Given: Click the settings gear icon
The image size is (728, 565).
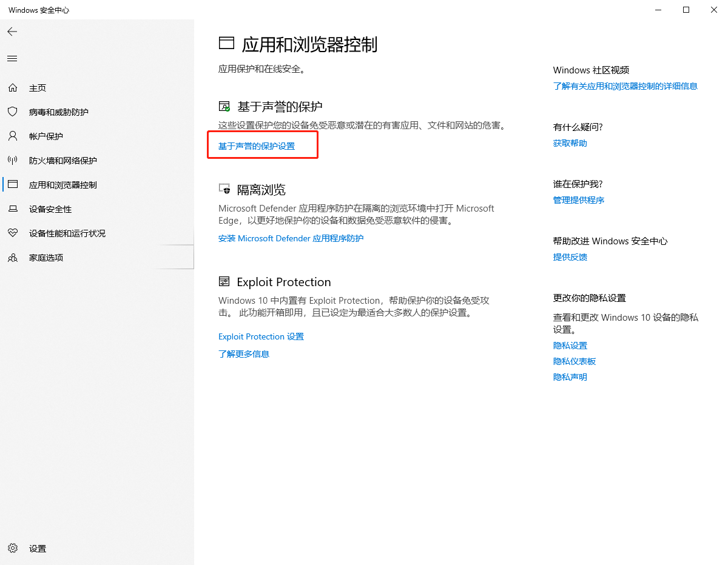Looking at the screenshot, I should [x=12, y=549].
